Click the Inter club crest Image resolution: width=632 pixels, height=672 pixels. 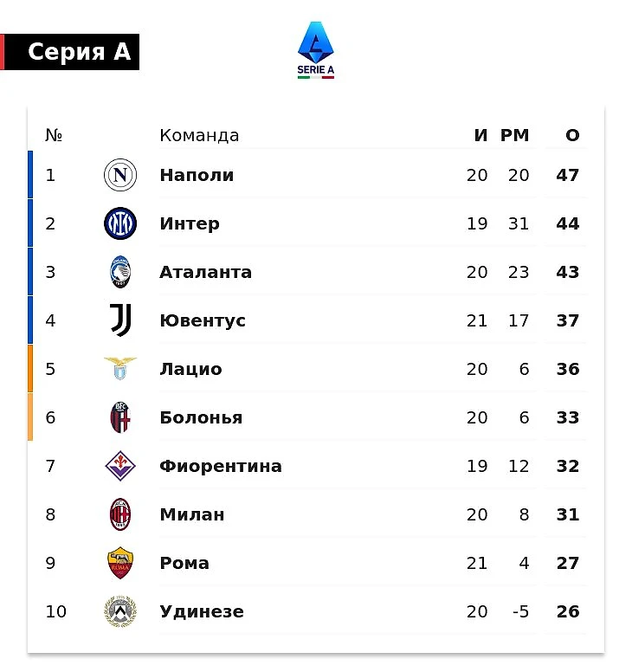click(x=120, y=223)
